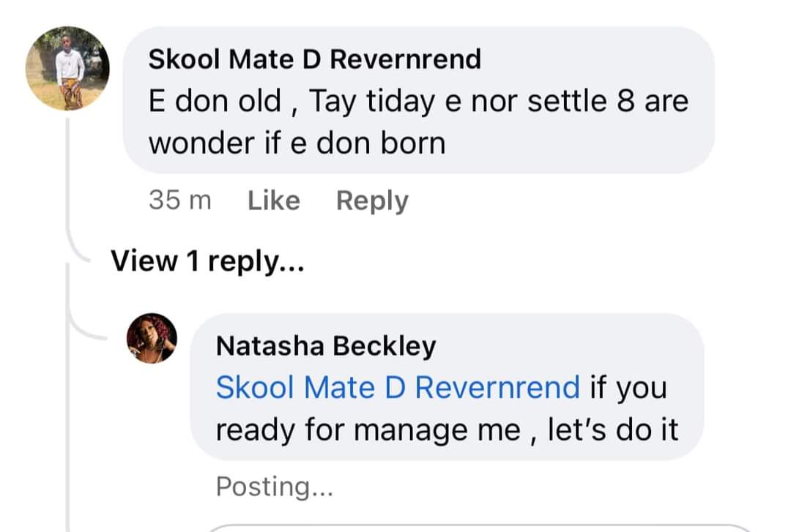Viewport: 791px width, 532px height.
Task: Click the 35 m timestamp
Action: pos(179,201)
